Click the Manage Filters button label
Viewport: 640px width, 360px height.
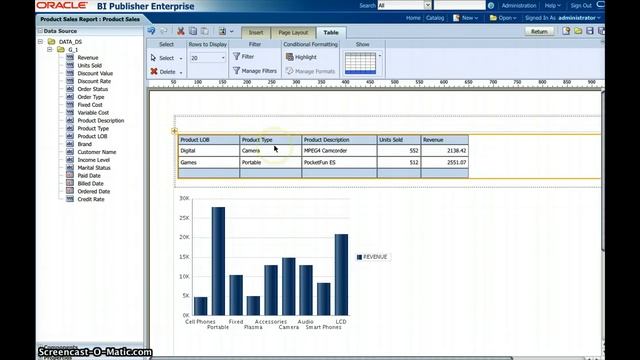(x=259, y=71)
